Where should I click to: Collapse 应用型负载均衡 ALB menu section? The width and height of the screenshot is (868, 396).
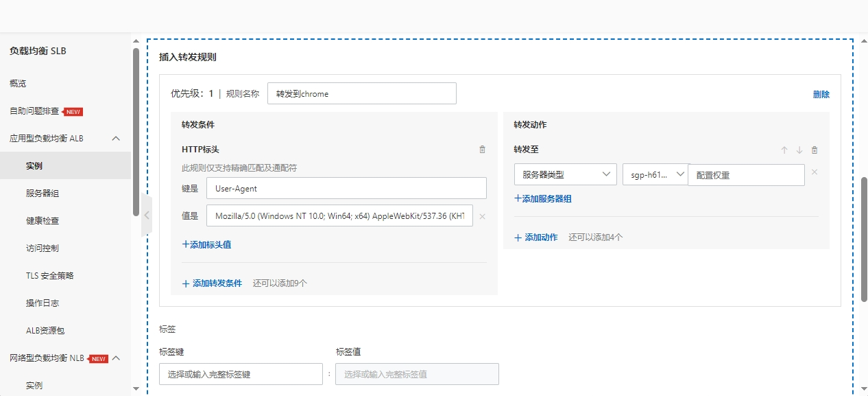coord(116,139)
